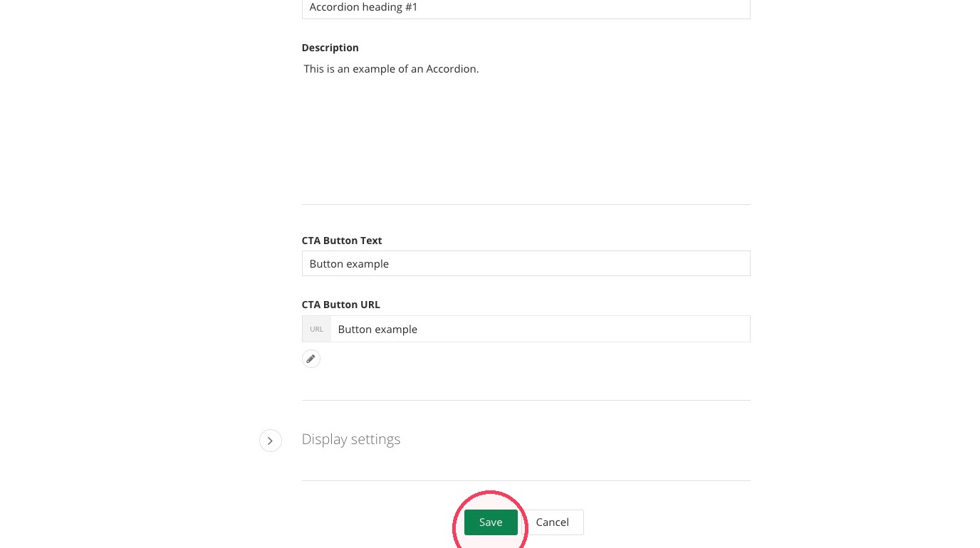The height and width of the screenshot is (548, 980).
Task: Click the circular arrow icon left of Display settings
Action: pos(271,441)
